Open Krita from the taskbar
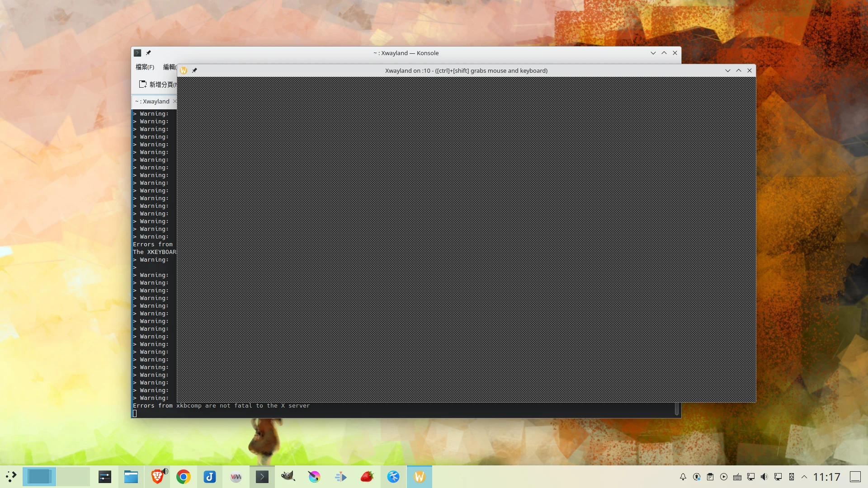 click(314, 477)
